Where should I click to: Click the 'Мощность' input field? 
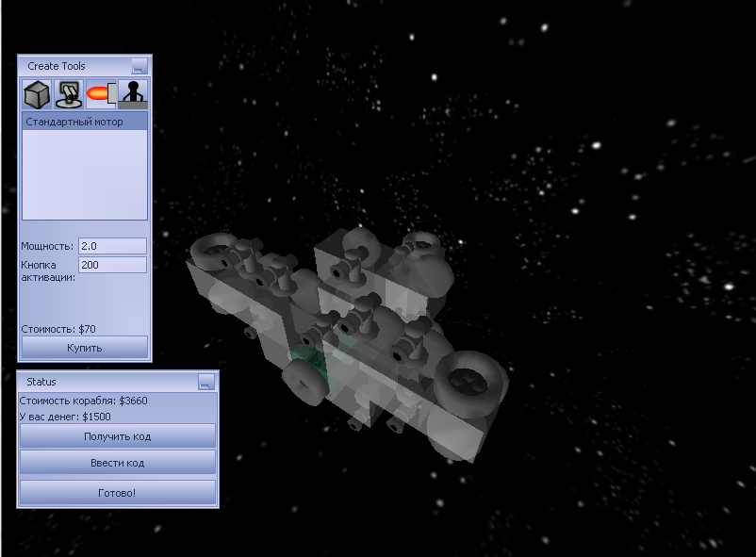tap(112, 246)
